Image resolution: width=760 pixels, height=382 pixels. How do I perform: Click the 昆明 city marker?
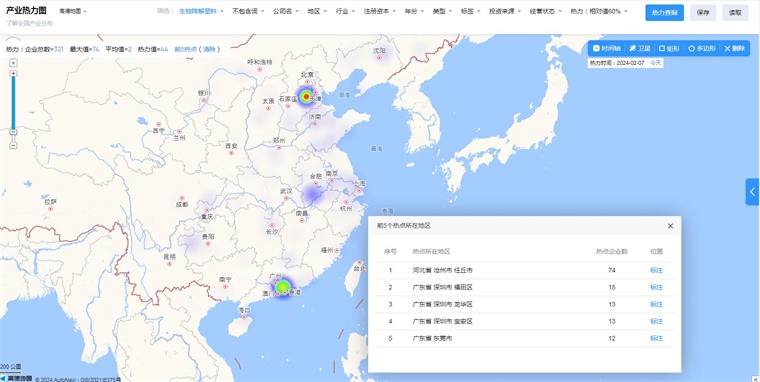coord(169,264)
